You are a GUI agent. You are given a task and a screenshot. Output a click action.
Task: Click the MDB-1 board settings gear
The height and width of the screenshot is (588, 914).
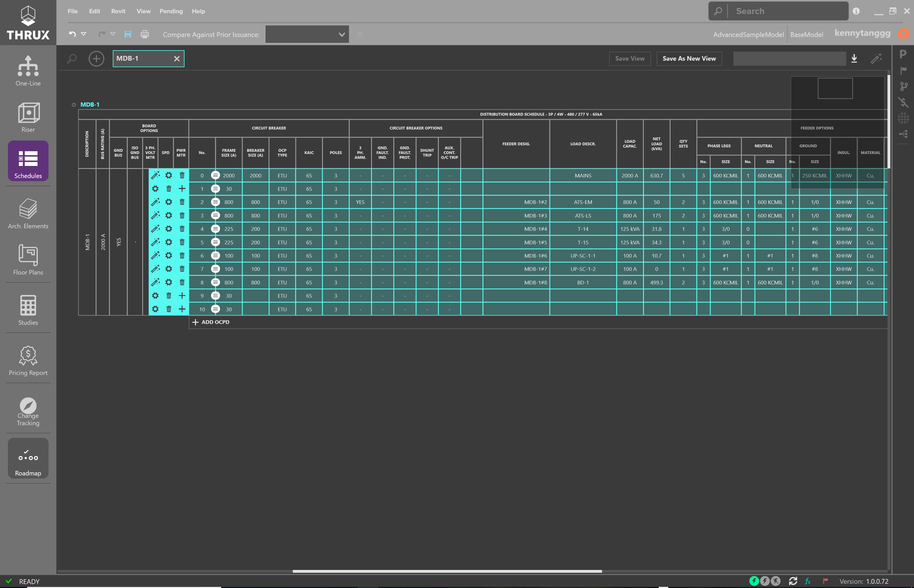pos(74,105)
